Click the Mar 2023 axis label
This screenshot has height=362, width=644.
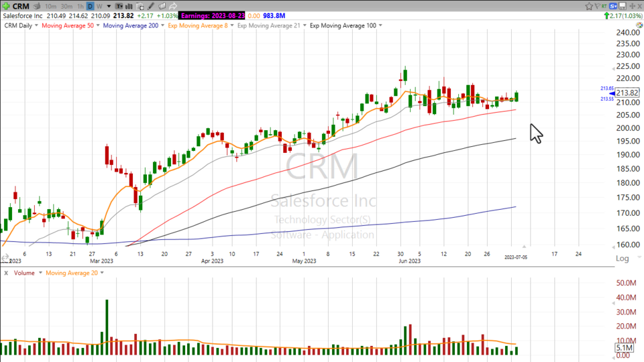click(x=101, y=261)
